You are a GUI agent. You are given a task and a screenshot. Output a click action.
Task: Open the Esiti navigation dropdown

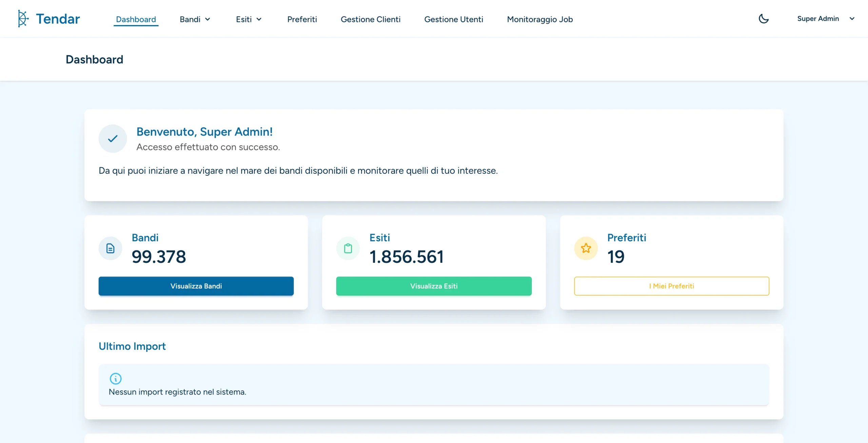click(x=249, y=19)
